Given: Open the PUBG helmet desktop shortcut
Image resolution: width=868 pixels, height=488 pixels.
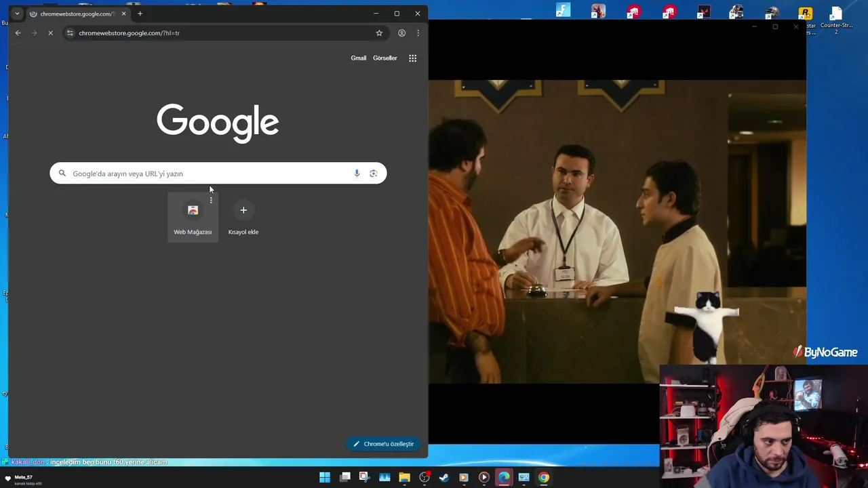Looking at the screenshot, I should tap(772, 12).
